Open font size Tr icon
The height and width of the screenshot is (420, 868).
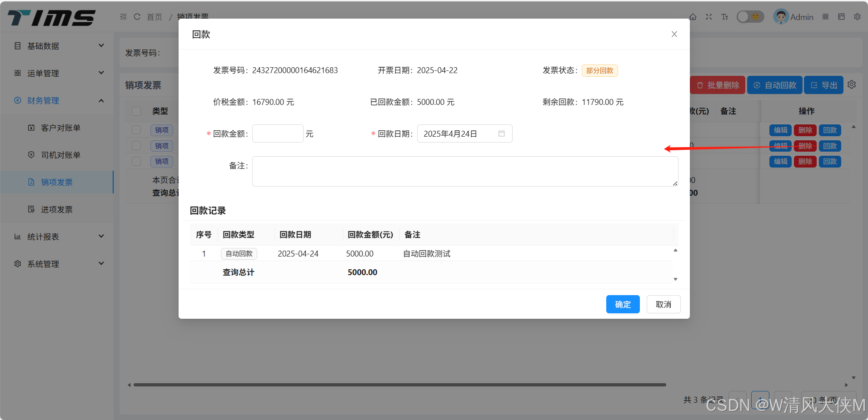click(x=725, y=17)
